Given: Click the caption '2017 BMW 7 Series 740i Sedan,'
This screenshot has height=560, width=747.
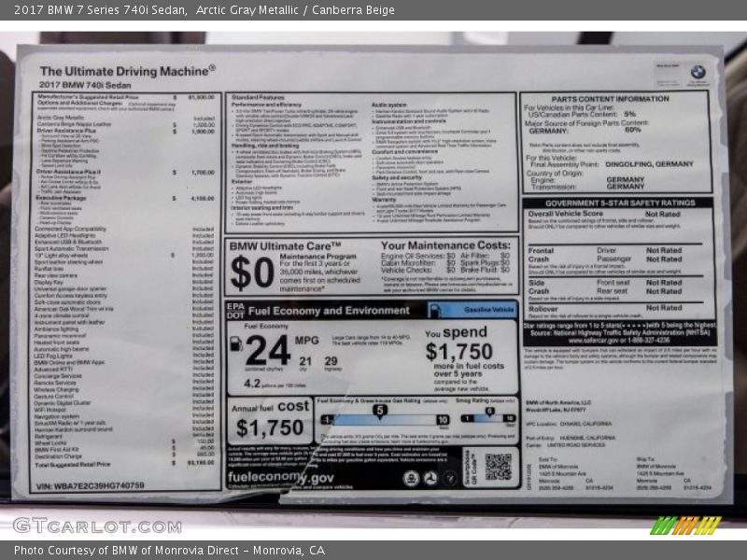Looking at the screenshot, I should coord(101,10).
